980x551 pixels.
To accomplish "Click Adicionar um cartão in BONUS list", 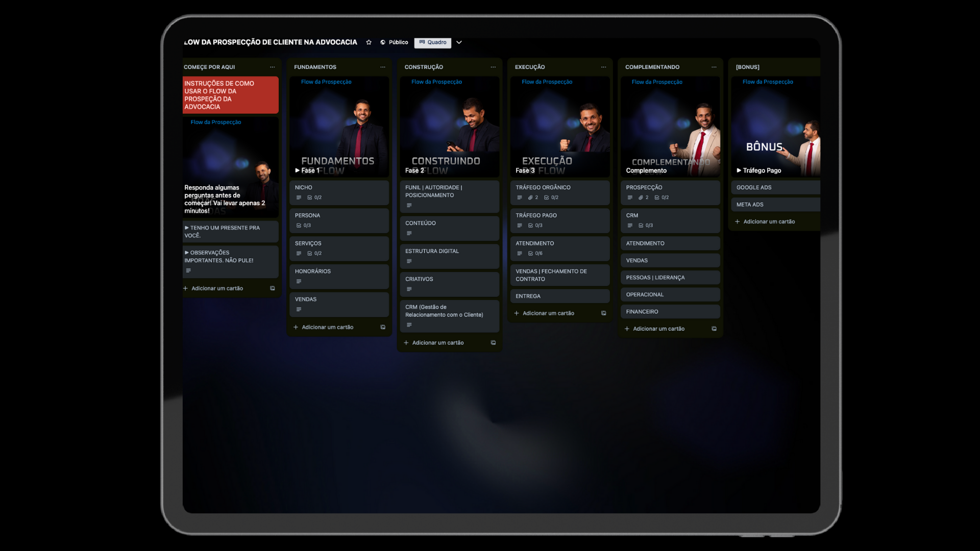I will click(769, 221).
